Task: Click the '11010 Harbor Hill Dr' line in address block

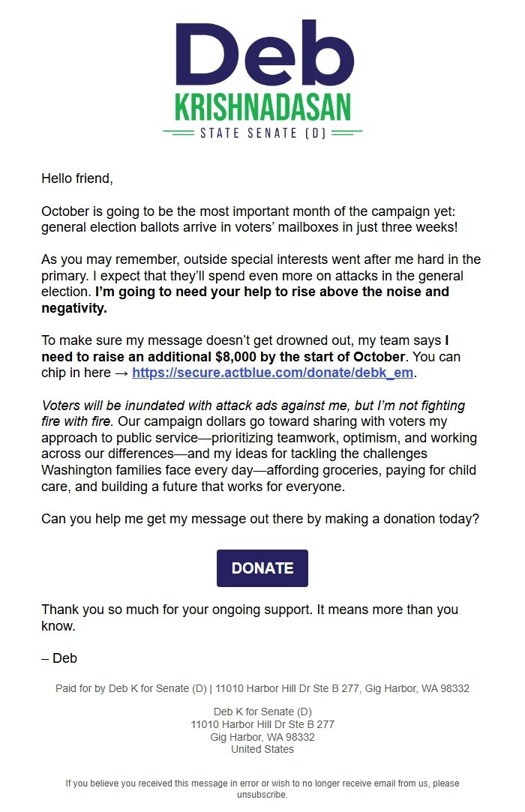Action: [x=262, y=724]
